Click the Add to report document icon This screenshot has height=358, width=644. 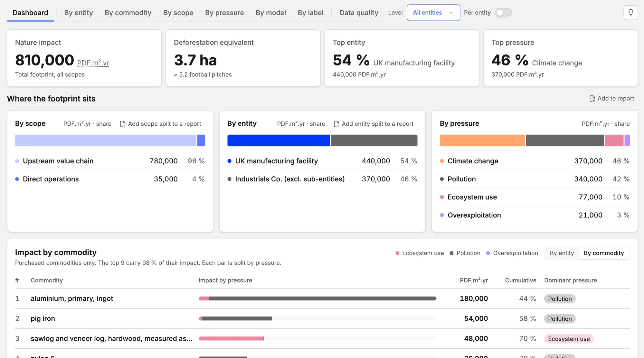(x=592, y=99)
